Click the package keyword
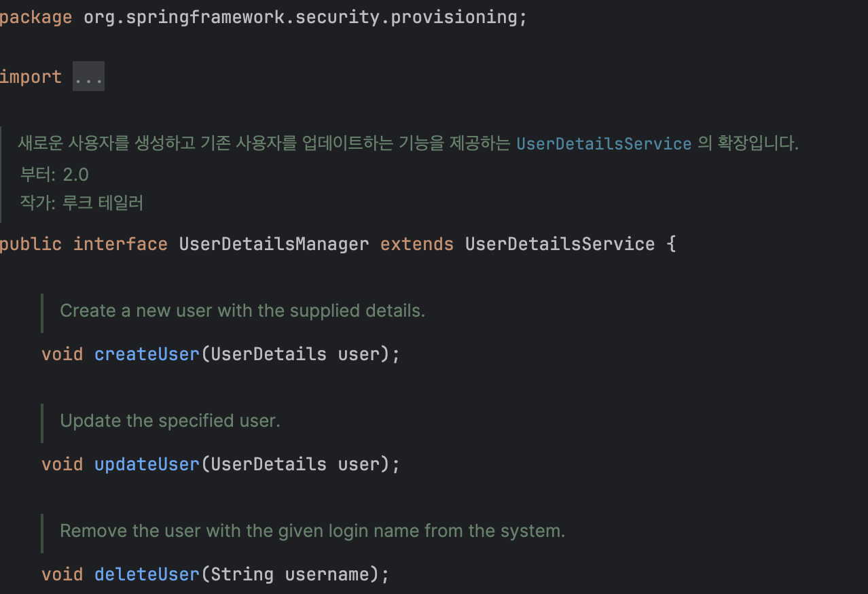Image resolution: width=868 pixels, height=594 pixels. pos(36,17)
